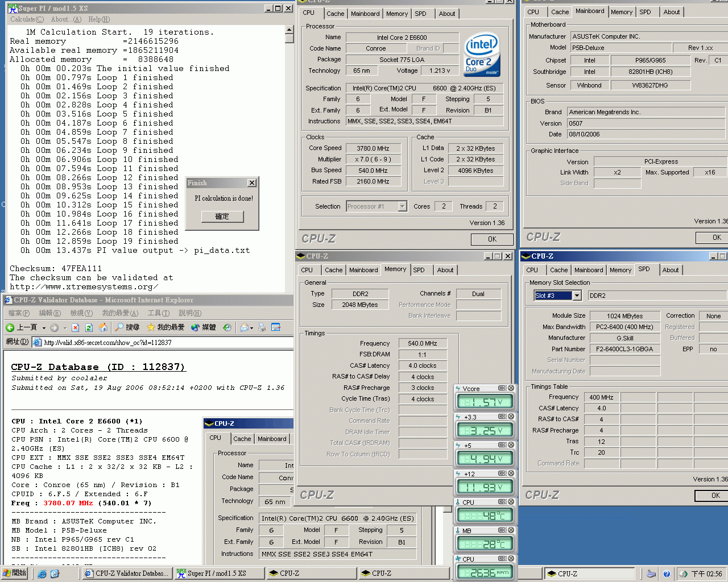The height and width of the screenshot is (582, 728).
Task: Refresh the CPU-Z Validator page
Action: [x=89, y=327]
